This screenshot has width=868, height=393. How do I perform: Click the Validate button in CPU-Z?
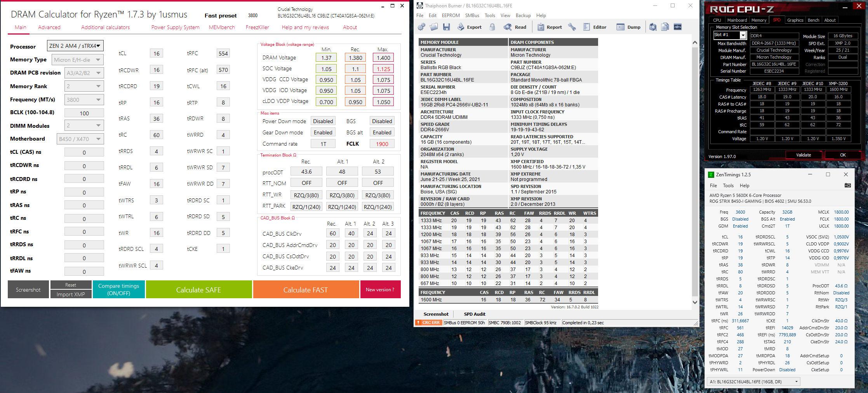(x=803, y=155)
